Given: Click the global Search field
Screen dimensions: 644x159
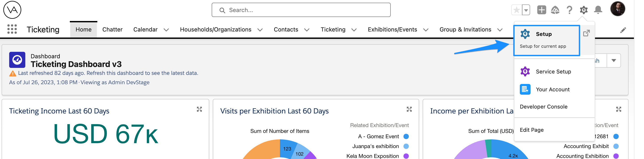Looking at the screenshot, I should coord(301,10).
